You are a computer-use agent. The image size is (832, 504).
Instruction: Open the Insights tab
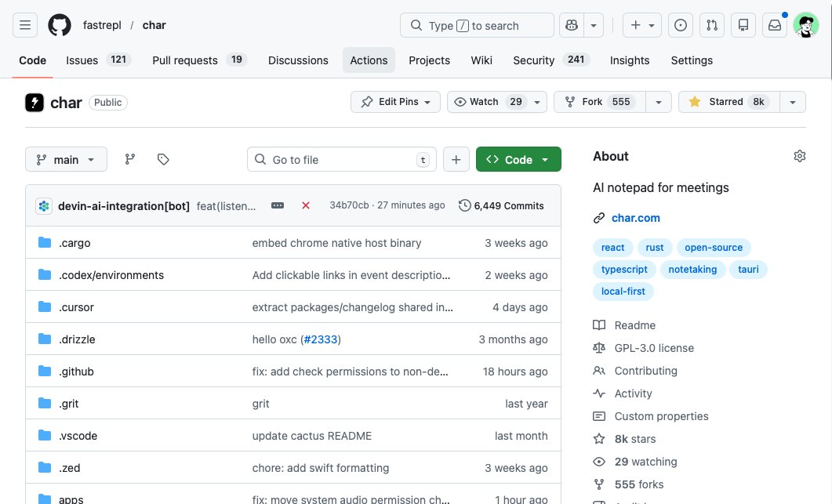tap(630, 60)
